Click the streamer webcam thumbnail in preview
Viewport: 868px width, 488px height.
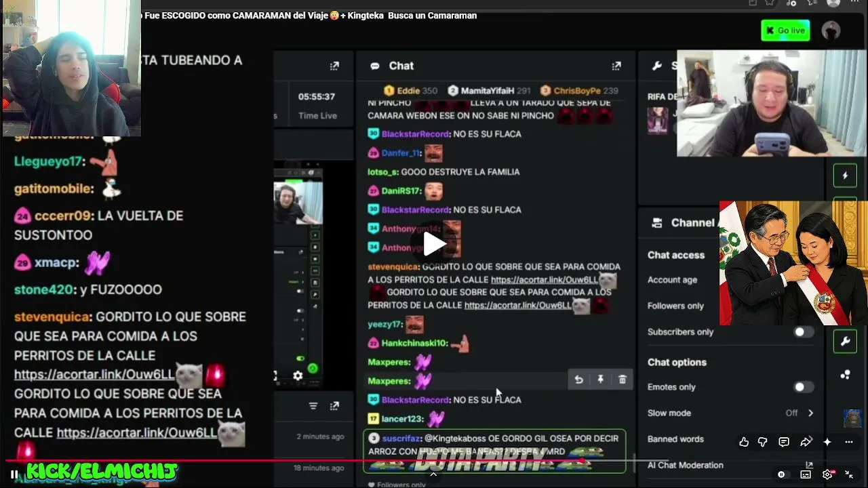(x=298, y=203)
